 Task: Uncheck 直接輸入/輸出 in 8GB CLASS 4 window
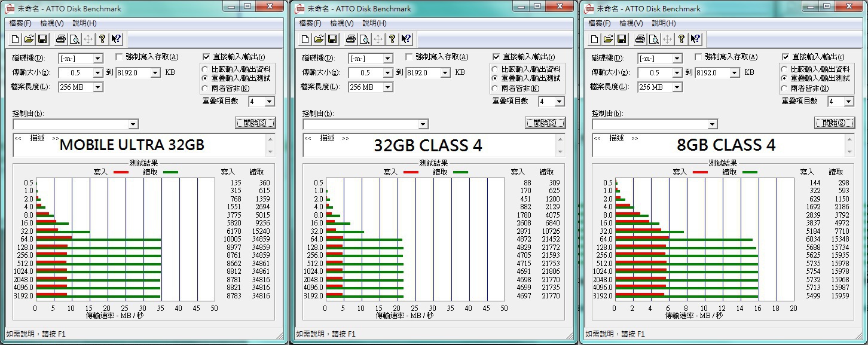click(786, 57)
